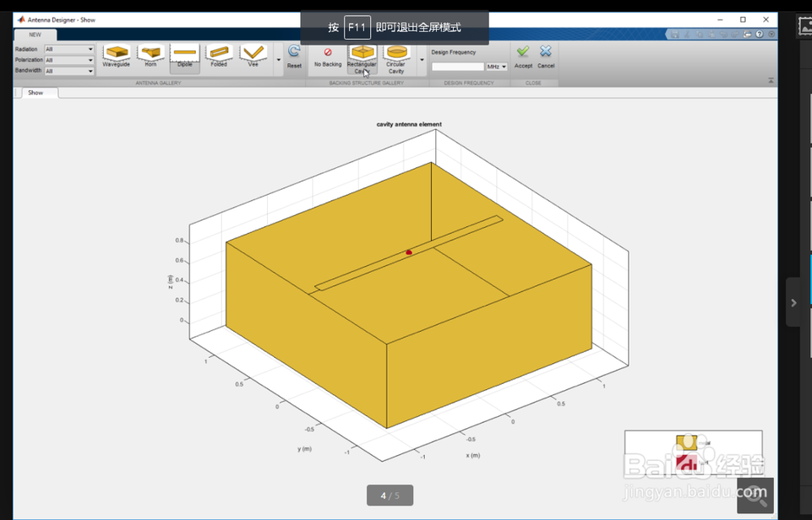Expand the Antenna Gallery list
The width and height of the screenshot is (812, 520).
279,60
